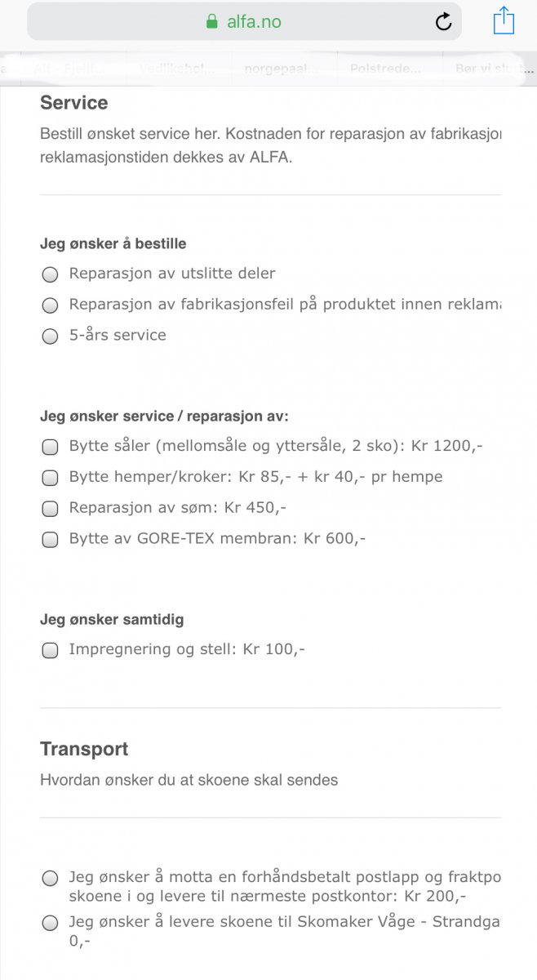Open the Vedlikehol... tab
The width and height of the screenshot is (537, 980).
pos(176,69)
